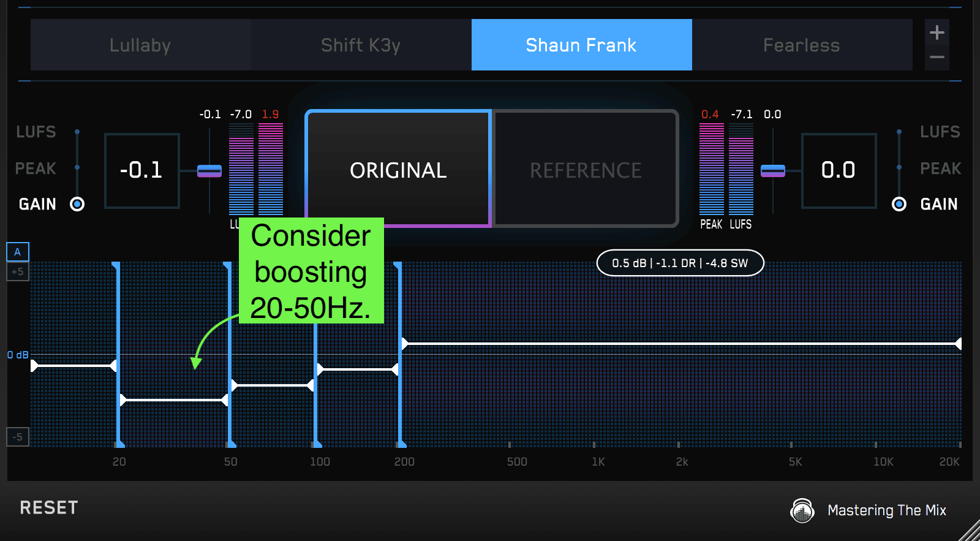The image size is (980, 541).
Task: Select the -5 dB scale button
Action: pos(17,437)
